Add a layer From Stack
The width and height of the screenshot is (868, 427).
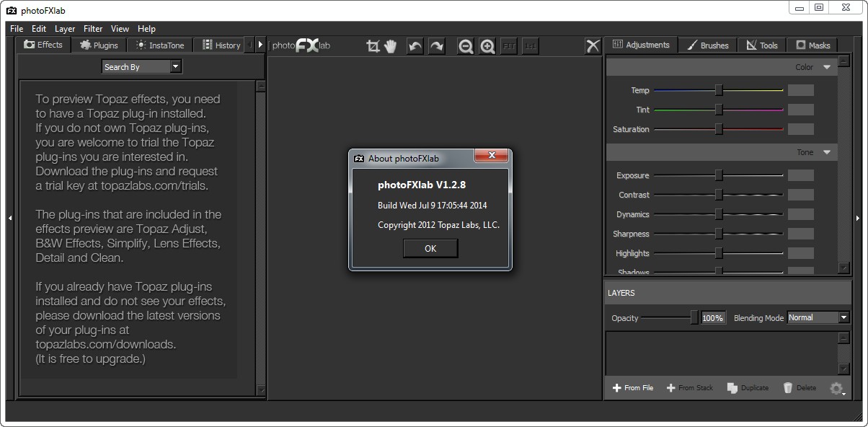click(690, 388)
